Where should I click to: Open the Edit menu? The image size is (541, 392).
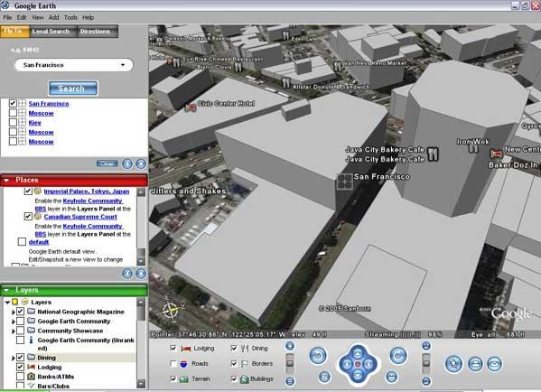coord(22,17)
